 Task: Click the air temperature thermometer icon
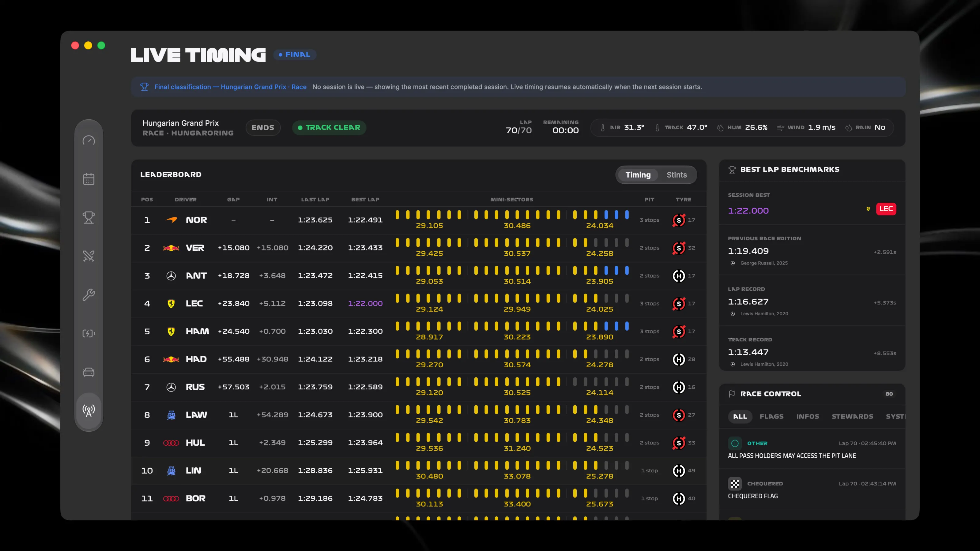pyautogui.click(x=603, y=128)
